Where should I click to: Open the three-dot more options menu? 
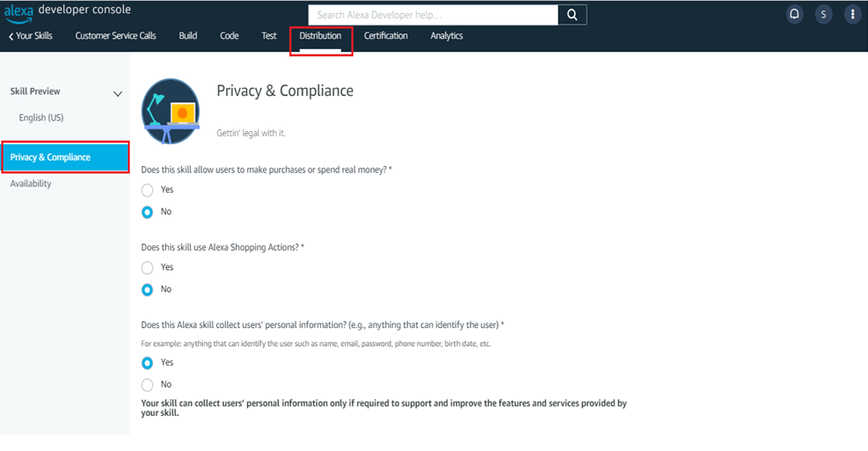click(x=851, y=15)
